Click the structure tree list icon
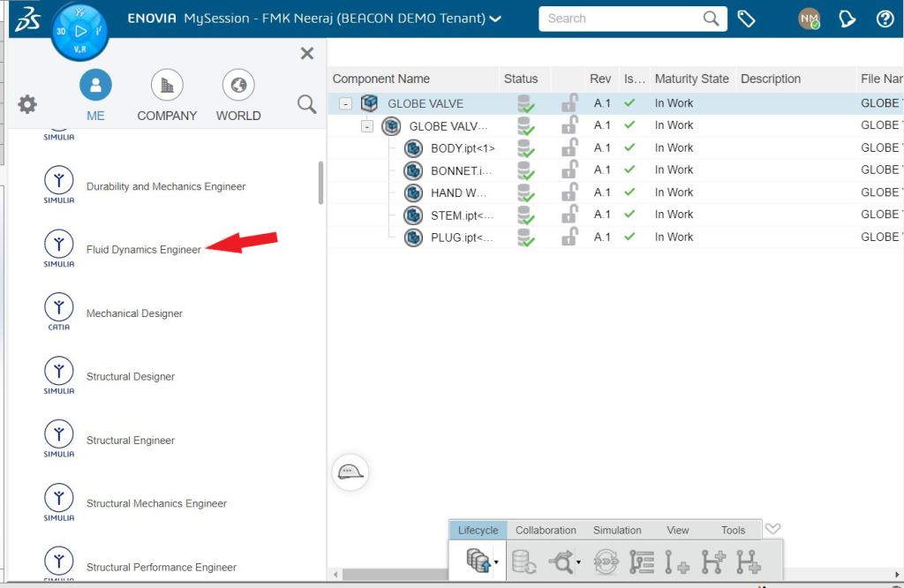This screenshot has width=904, height=588. tap(642, 562)
